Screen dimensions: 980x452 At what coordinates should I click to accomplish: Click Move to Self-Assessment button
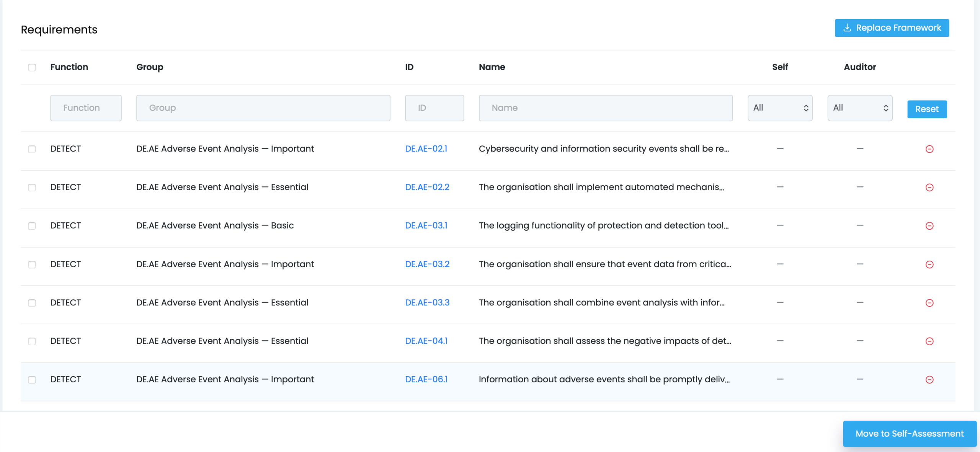[910, 434]
